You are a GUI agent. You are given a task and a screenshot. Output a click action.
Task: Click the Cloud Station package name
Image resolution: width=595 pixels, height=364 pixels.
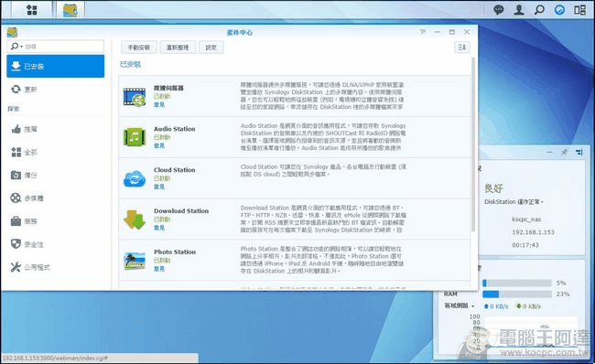click(175, 170)
